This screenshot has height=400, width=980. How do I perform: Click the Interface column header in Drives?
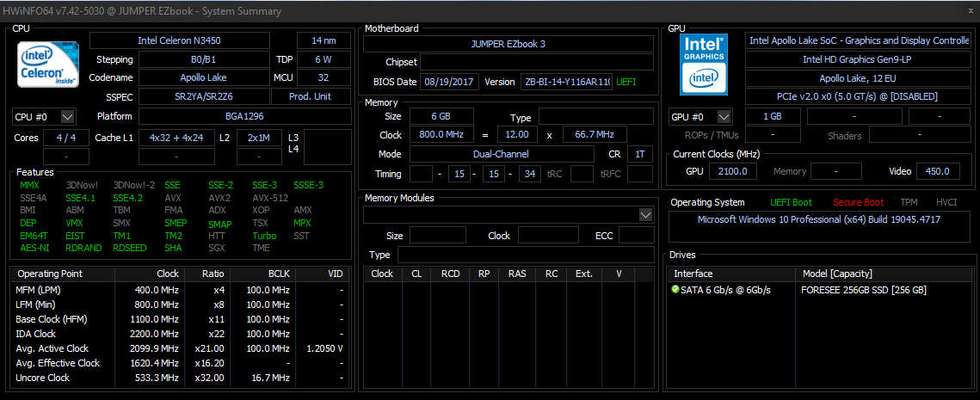[x=693, y=274]
